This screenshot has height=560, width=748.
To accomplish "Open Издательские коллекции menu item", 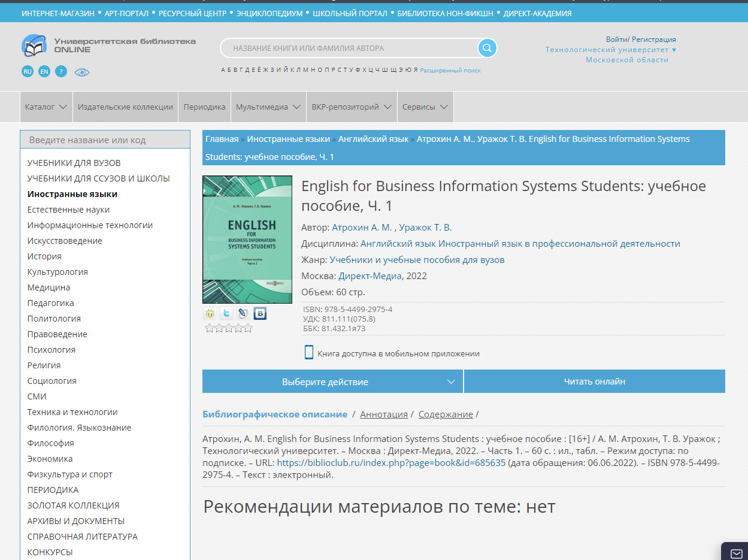I will click(x=126, y=107).
